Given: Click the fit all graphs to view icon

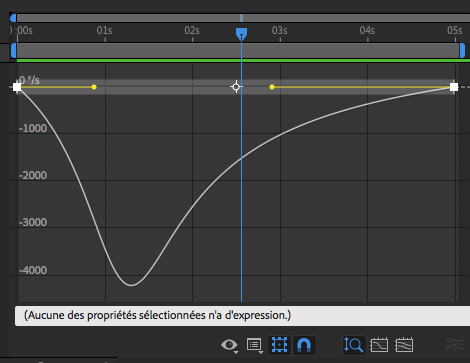Looking at the screenshot, I should click(404, 345).
